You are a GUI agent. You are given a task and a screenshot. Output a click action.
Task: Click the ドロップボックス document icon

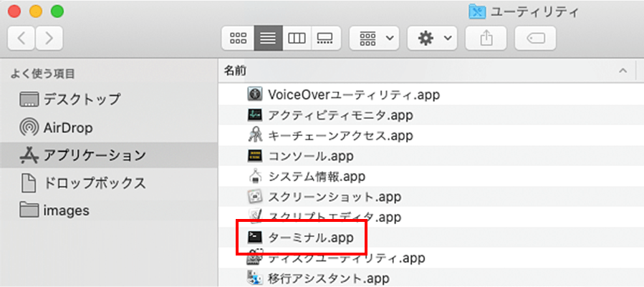(29, 183)
